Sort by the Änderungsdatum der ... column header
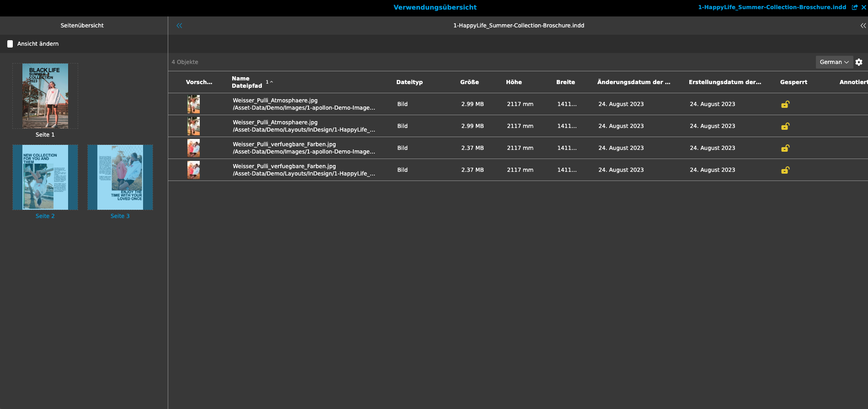Image resolution: width=868 pixels, height=409 pixels. pyautogui.click(x=634, y=82)
